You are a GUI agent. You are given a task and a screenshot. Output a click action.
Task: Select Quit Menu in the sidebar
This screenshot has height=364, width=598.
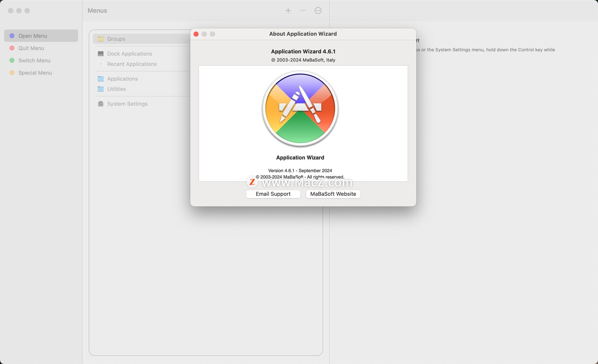(x=41, y=48)
